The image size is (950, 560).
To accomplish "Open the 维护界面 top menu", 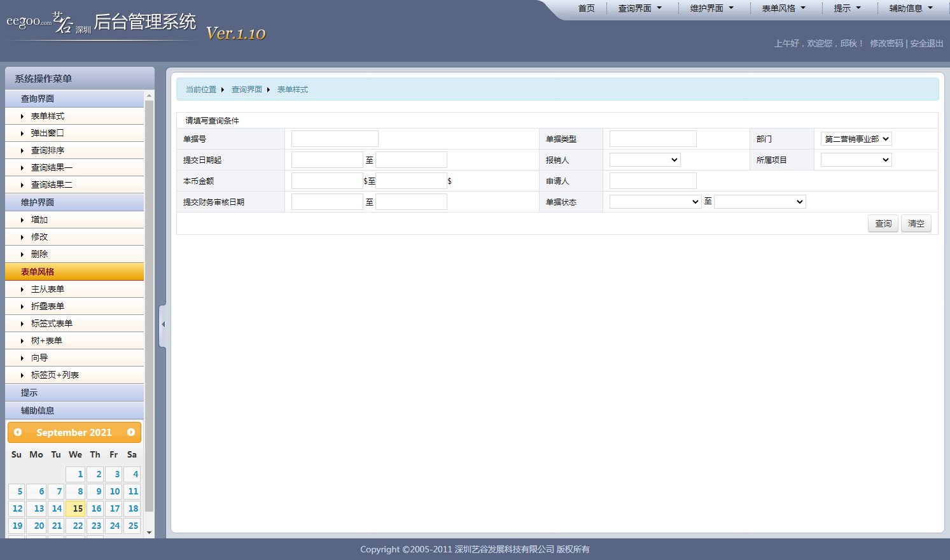I will tap(711, 8).
